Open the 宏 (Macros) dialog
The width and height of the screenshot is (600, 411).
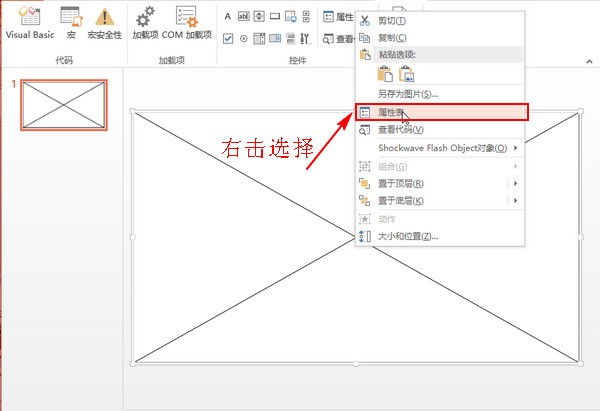coord(71,22)
